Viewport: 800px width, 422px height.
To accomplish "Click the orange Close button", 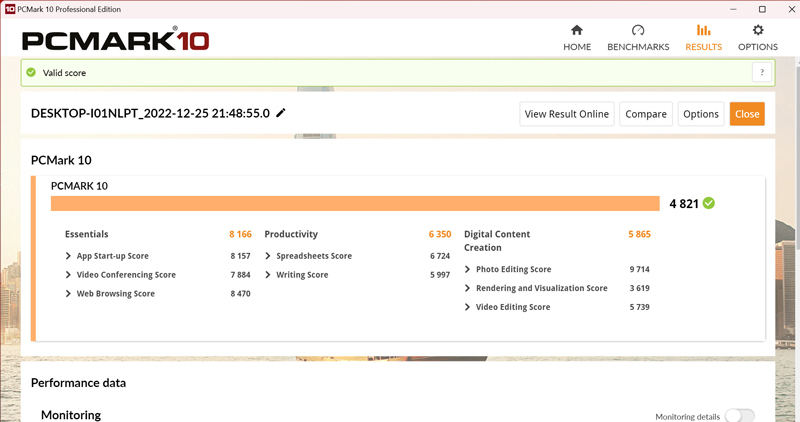I will pyautogui.click(x=747, y=114).
